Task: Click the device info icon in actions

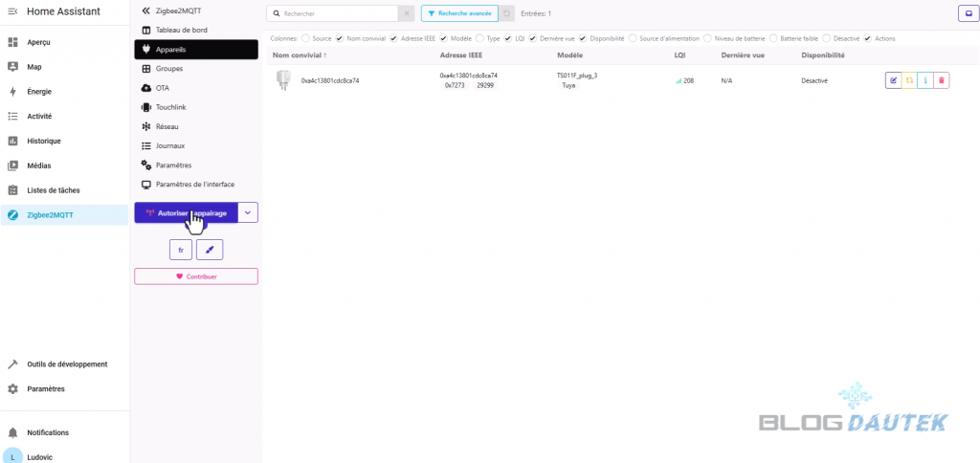Action: click(925, 80)
